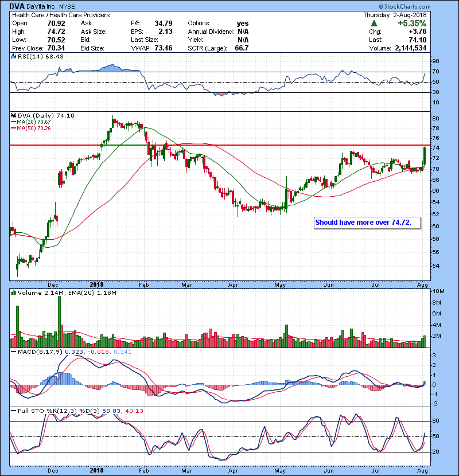The height and width of the screenshot is (476, 459).
Task: Click the RSI(14) 68.43 indicator label
Action: [x=41, y=56]
